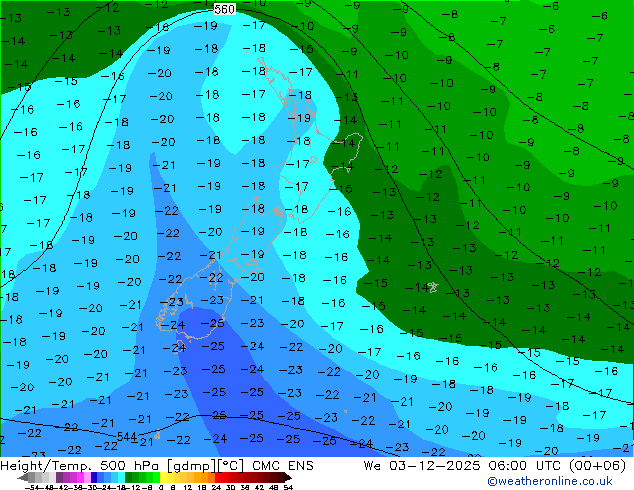Click the '54' tick label on color scale
This screenshot has width=634, height=490.
(x=287, y=487)
